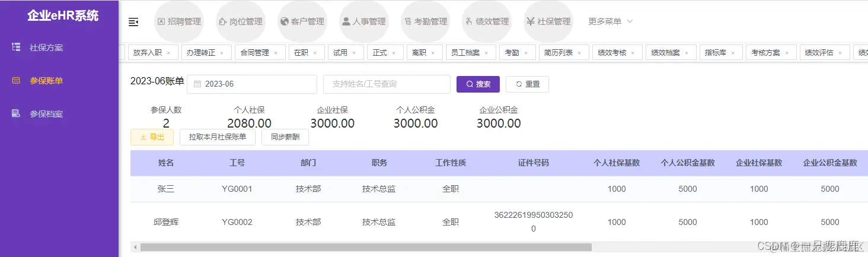Viewport: 868px width, 257px height.
Task: Click the 社保方案 sidebar icon
Action: [17, 47]
